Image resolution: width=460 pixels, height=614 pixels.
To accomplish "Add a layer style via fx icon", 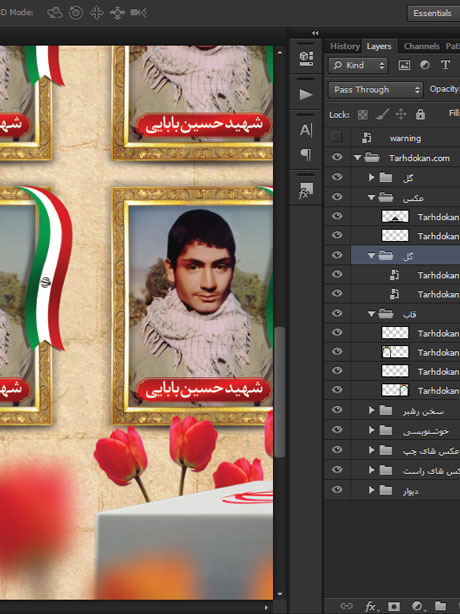I will [371, 606].
